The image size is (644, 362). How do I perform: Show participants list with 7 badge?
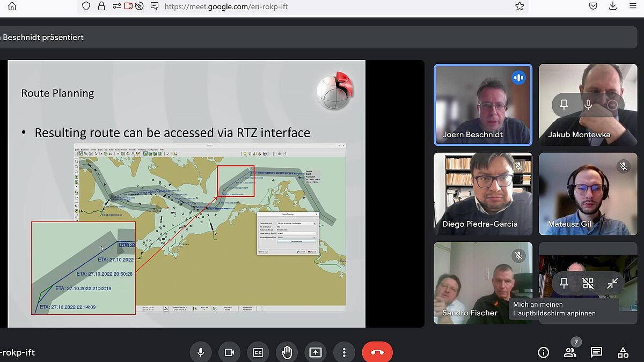(x=570, y=352)
